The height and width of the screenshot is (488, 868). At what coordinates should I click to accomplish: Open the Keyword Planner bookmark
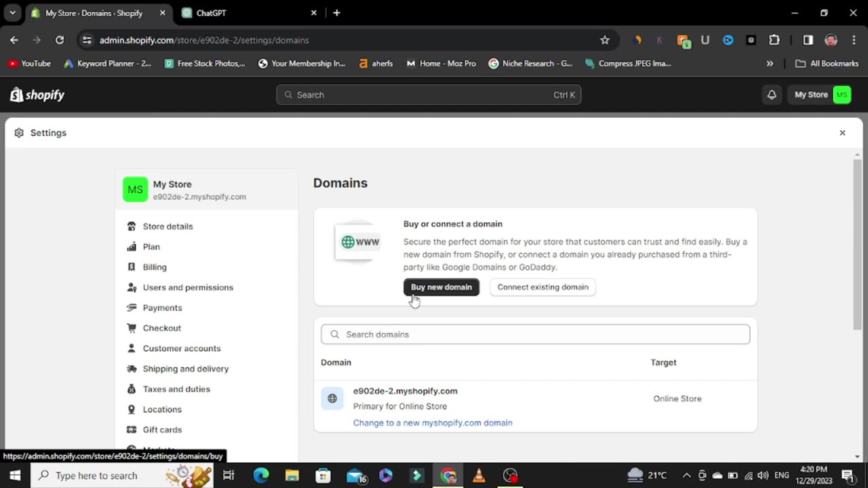107,64
